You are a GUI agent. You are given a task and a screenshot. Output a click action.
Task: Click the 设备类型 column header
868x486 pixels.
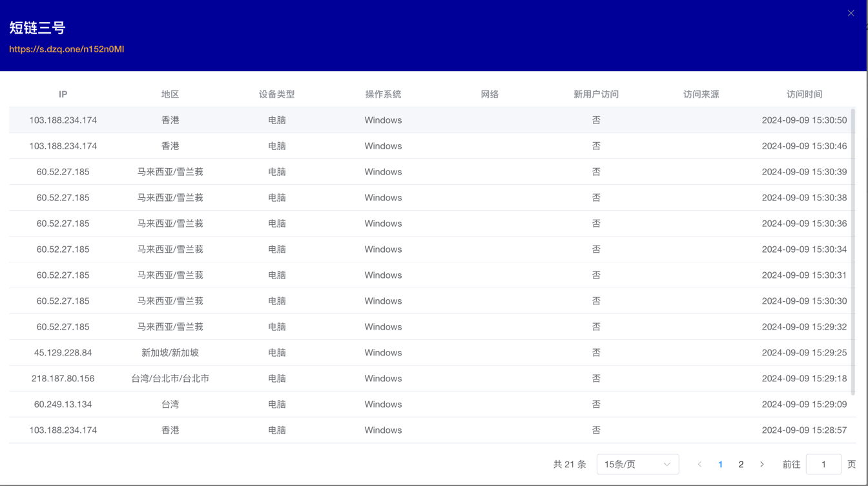tap(276, 94)
